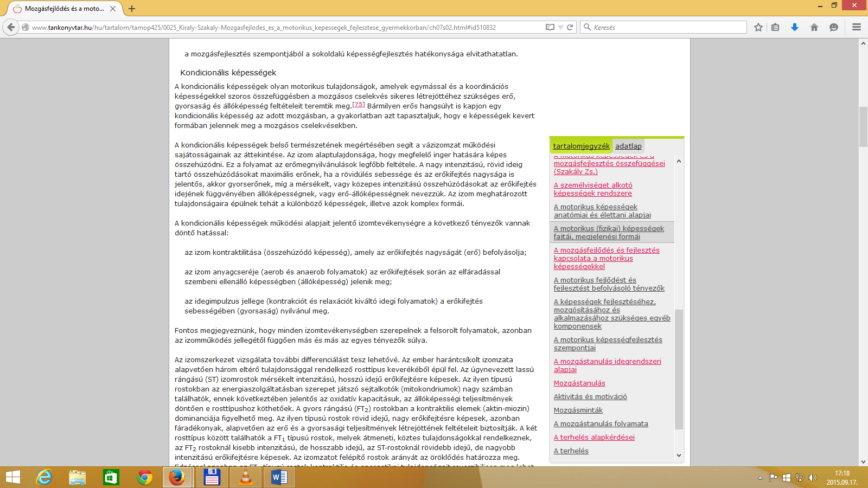
Task: Go to the home page icon
Action: point(814,27)
